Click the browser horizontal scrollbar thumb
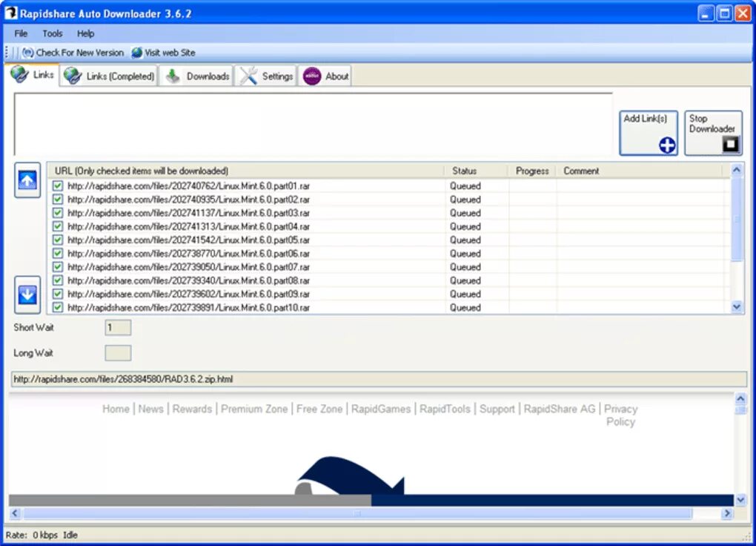The image size is (756, 546). point(357,513)
